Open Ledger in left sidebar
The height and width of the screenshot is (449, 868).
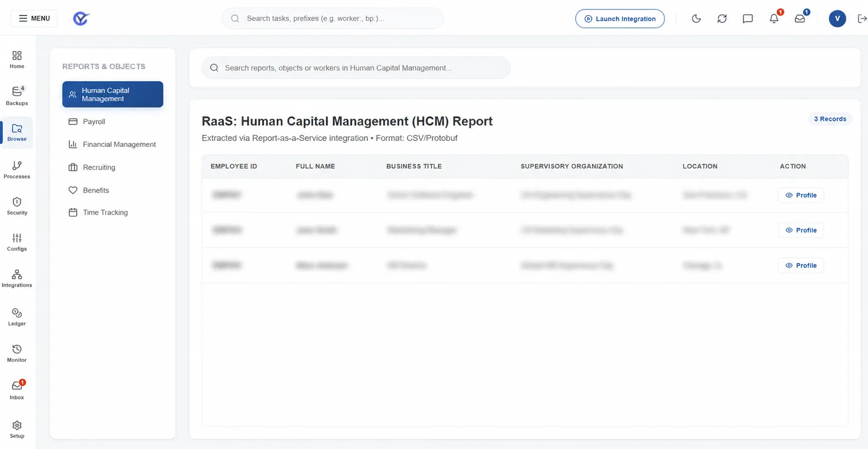click(17, 317)
